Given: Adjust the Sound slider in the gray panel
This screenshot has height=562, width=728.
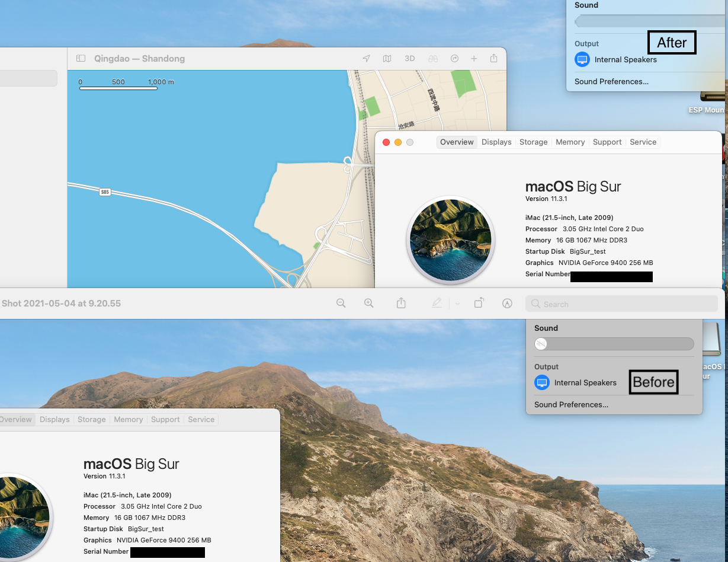Looking at the screenshot, I should tap(614, 344).
